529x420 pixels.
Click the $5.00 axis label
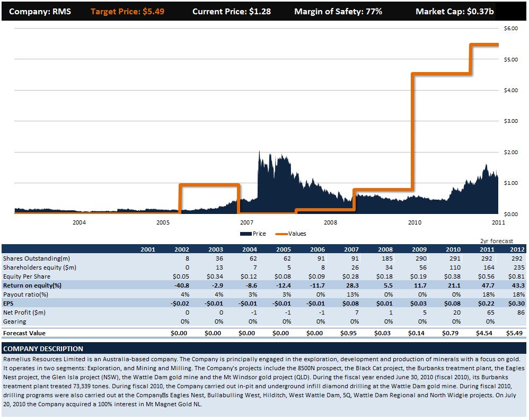click(x=511, y=59)
